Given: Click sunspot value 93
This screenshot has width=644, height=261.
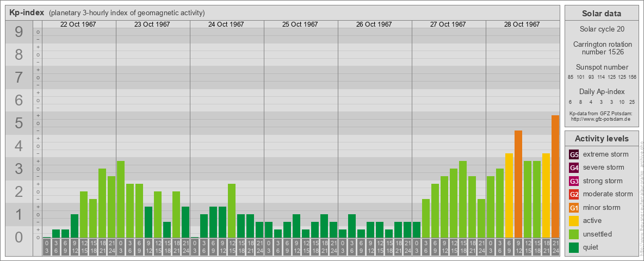Looking at the screenshot, I should (x=591, y=77).
